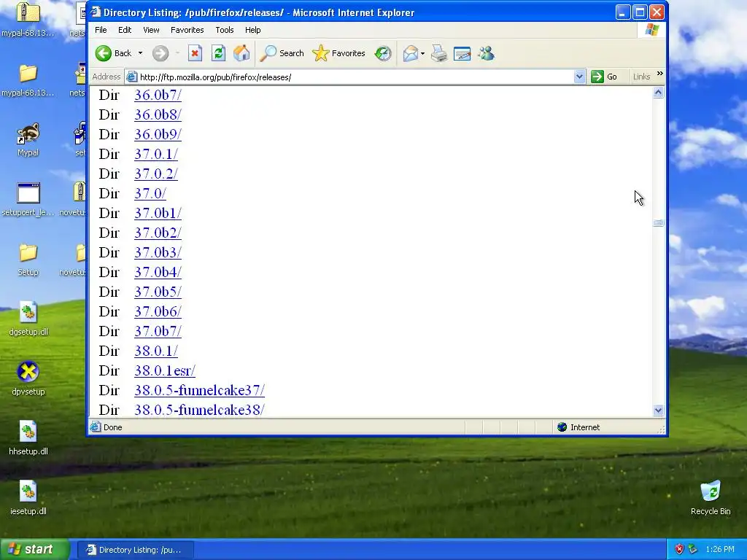
Task: Open the 36.0b7/ directory link
Action: [158, 95]
